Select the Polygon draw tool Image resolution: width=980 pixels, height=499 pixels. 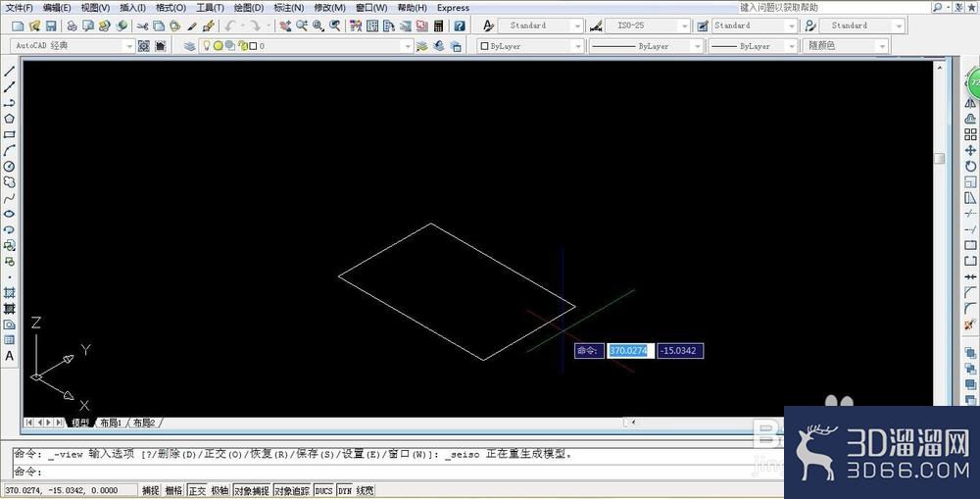coord(10,119)
